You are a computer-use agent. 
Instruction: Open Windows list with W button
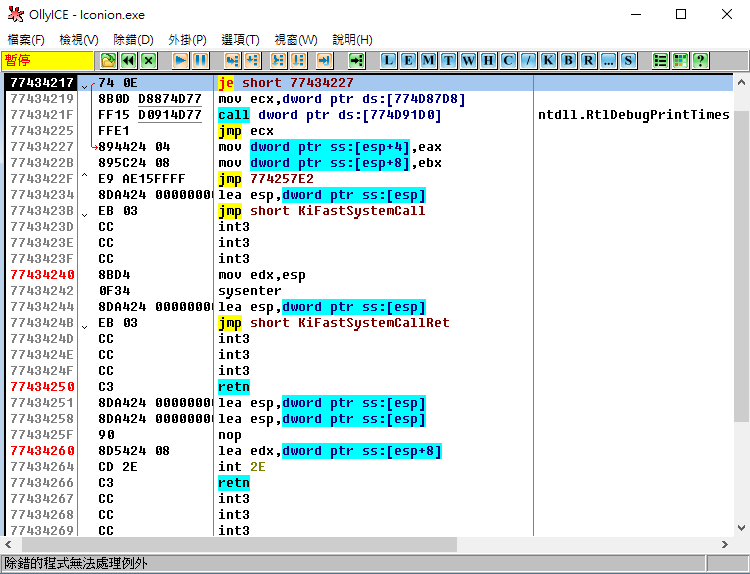point(468,61)
